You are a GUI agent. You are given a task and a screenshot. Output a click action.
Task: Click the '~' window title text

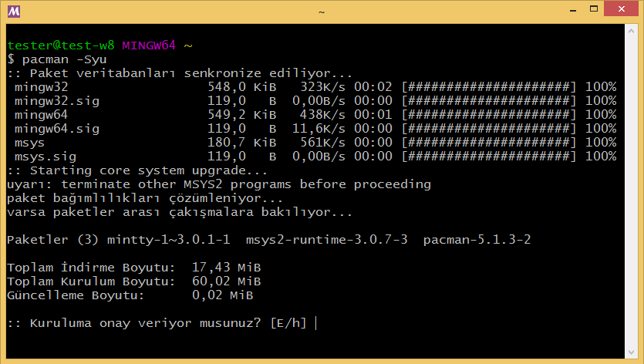(322, 12)
